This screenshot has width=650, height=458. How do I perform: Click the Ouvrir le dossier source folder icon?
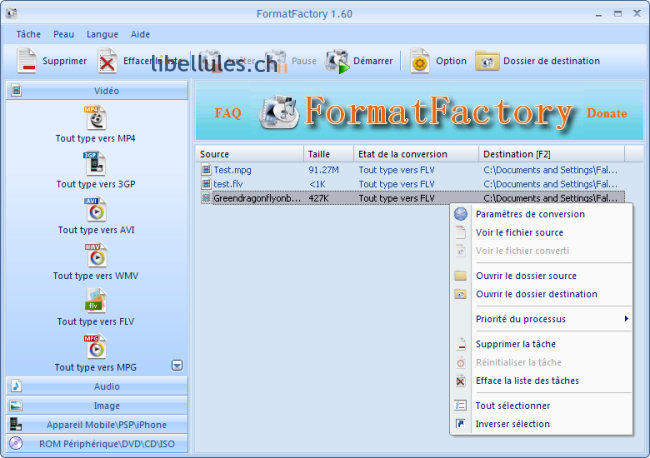461,276
